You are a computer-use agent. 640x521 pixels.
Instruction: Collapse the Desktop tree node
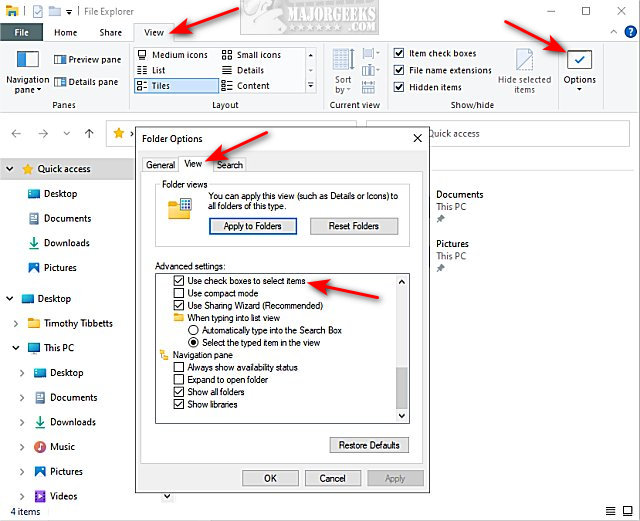click(x=9, y=298)
